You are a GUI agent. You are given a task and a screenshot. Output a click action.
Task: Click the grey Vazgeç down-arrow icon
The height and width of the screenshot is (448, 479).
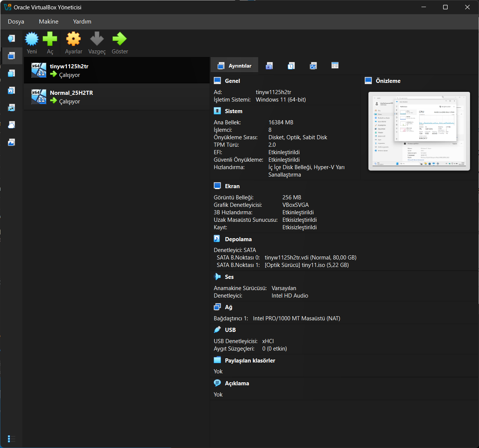coord(97,39)
